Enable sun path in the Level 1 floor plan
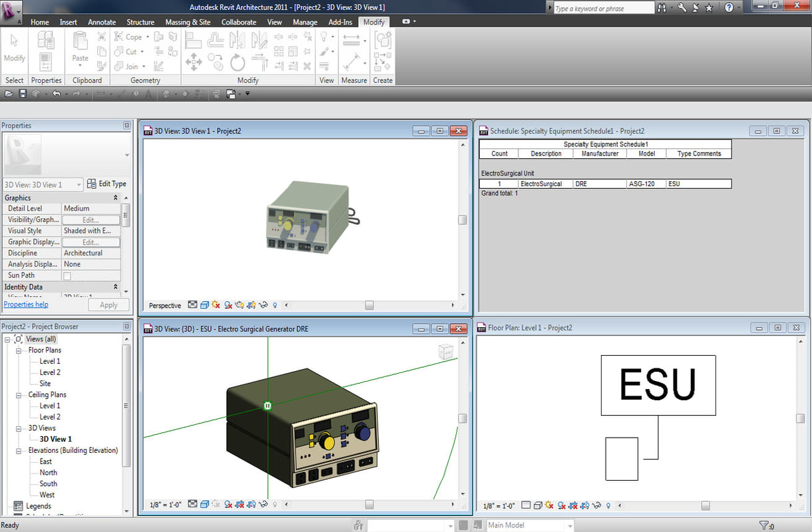The height and width of the screenshot is (532, 812). (x=548, y=505)
